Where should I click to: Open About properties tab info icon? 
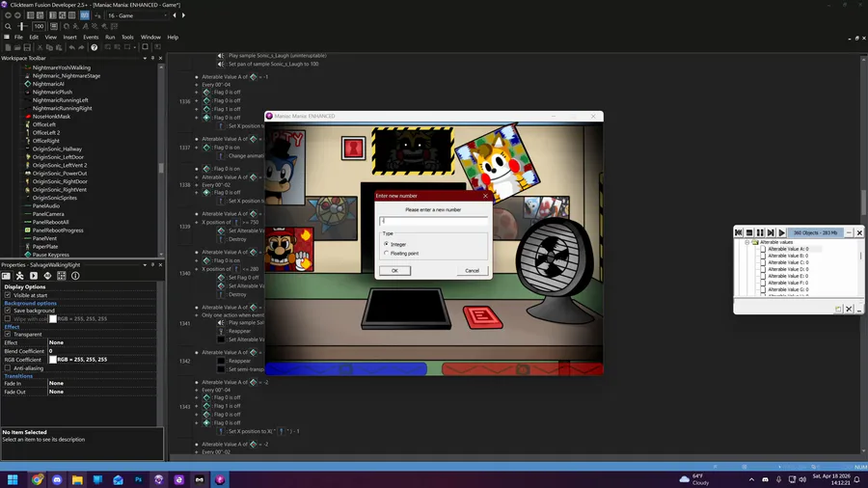pos(75,276)
